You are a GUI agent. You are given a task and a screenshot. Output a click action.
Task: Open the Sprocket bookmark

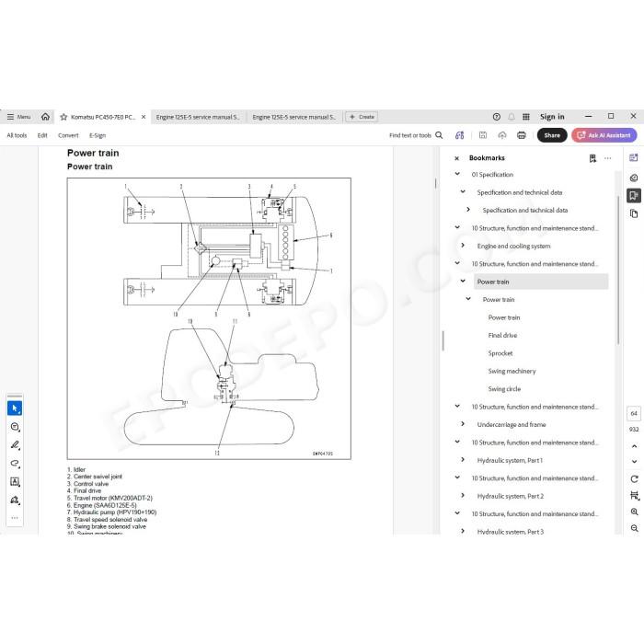[500, 353]
